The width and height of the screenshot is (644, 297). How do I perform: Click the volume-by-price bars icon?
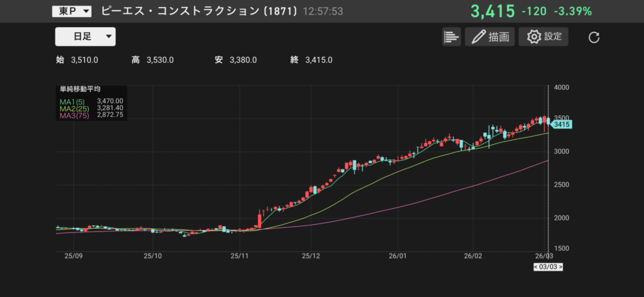[x=452, y=37]
